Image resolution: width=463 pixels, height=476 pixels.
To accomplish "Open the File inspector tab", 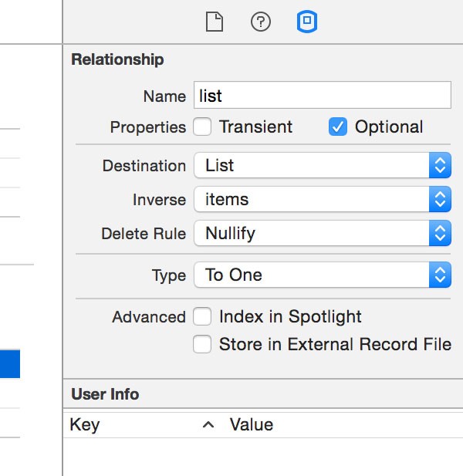I will [215, 22].
